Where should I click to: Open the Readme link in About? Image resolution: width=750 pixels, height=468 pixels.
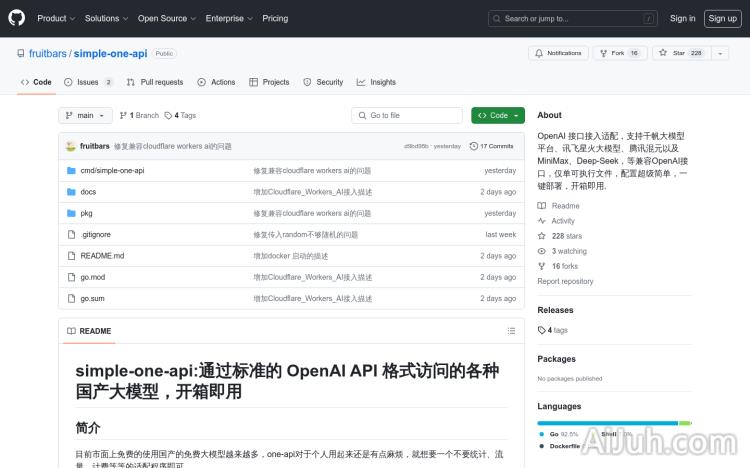pos(559,206)
